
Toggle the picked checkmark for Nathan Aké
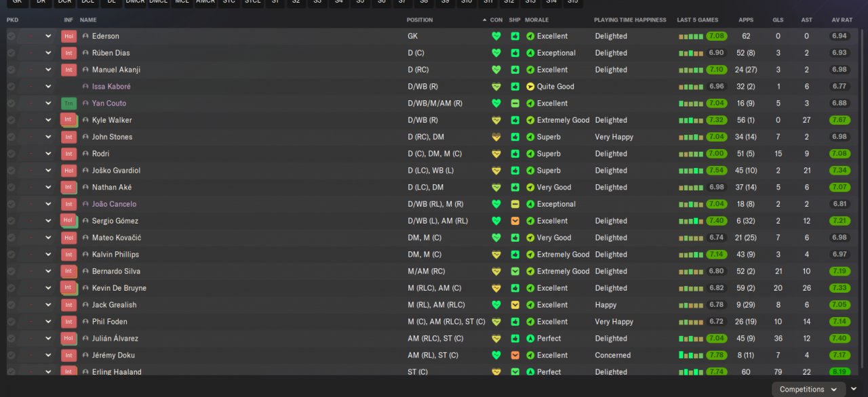12,187
